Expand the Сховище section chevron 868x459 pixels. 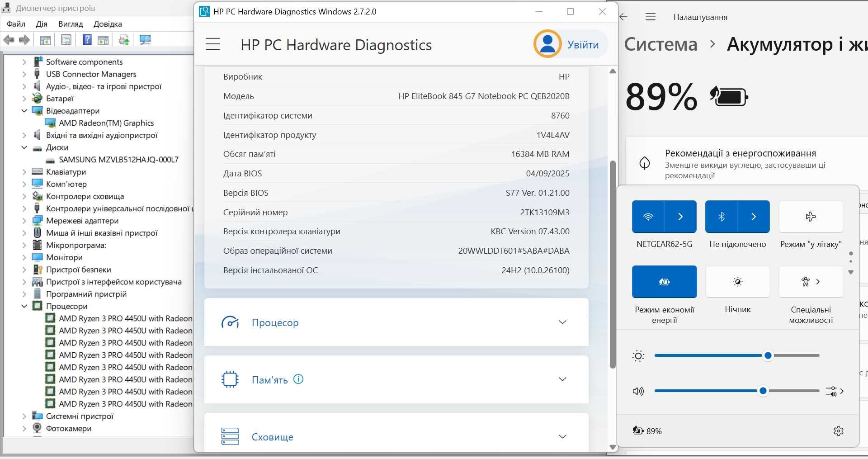click(562, 436)
